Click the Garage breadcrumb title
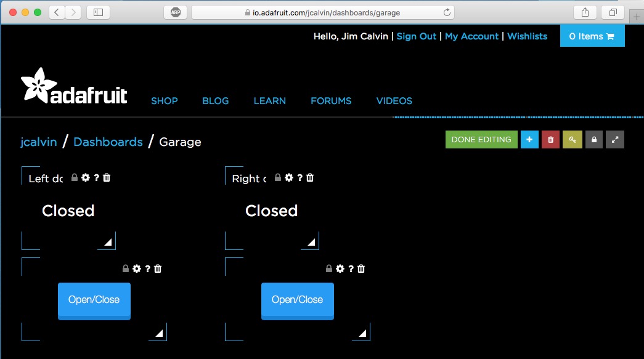This screenshot has height=359, width=644. click(x=181, y=142)
